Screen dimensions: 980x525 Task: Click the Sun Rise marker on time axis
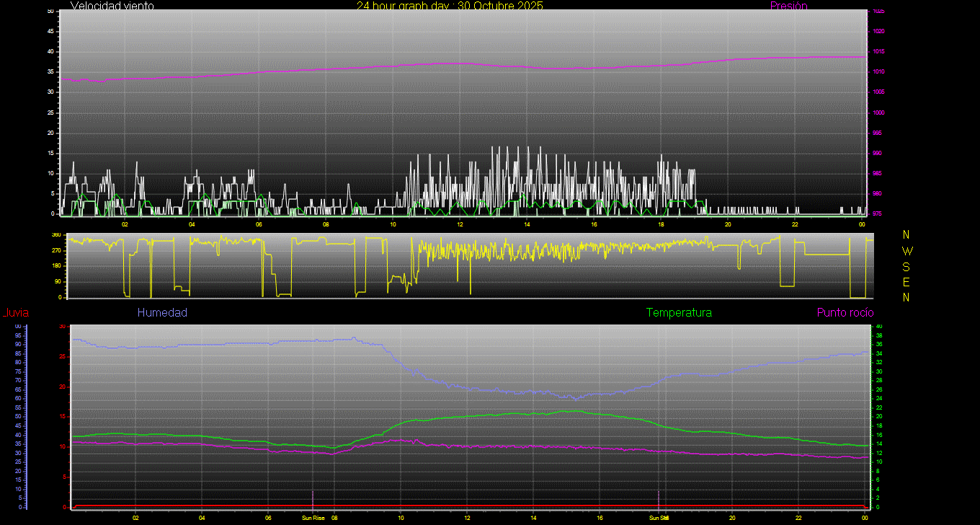(x=313, y=518)
